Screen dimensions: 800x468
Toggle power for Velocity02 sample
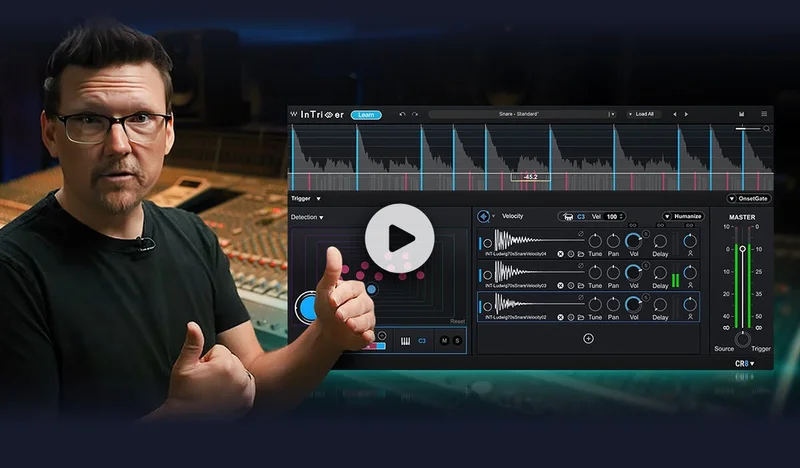(487, 307)
